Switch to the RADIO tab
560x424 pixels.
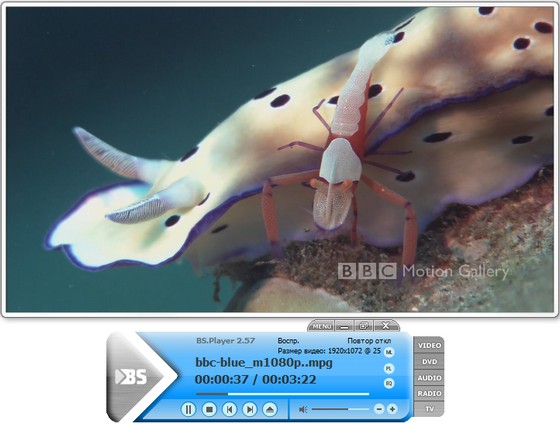coord(429,393)
